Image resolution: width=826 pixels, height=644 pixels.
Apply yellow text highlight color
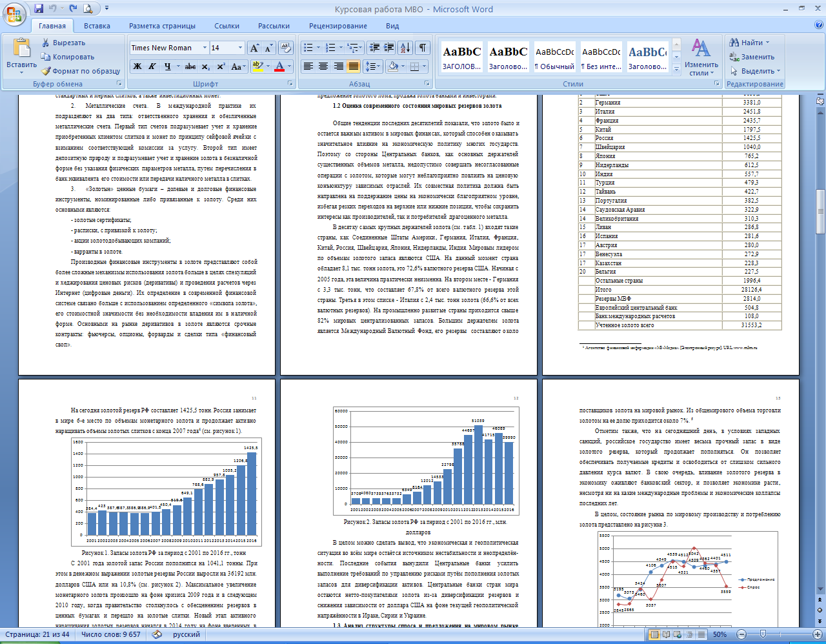[x=257, y=66]
